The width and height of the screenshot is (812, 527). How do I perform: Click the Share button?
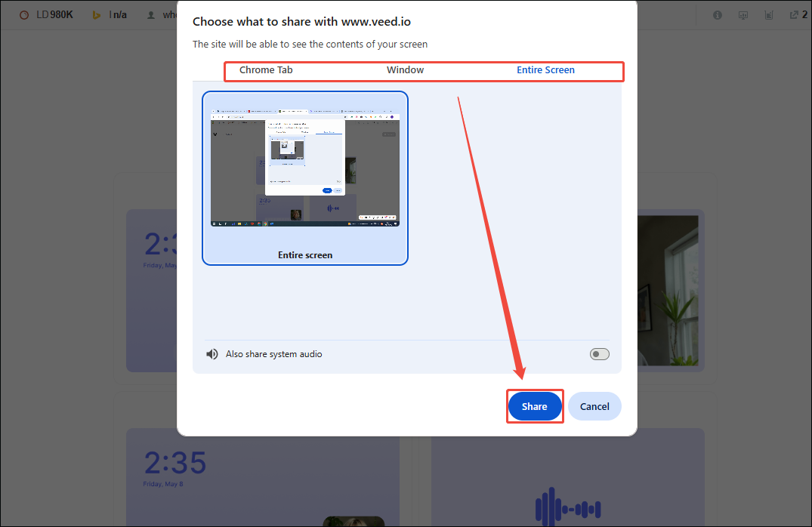point(534,406)
